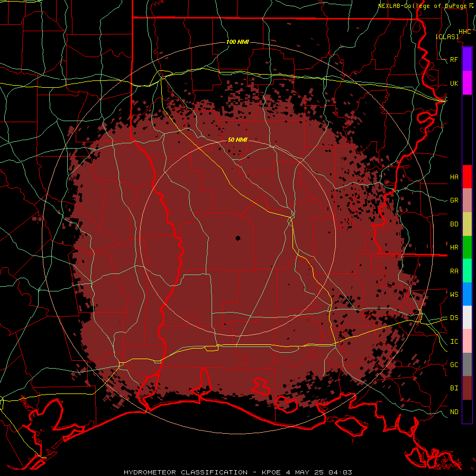The height and width of the screenshot is (476, 476).
Task: Click the GR legend label
Action: pyautogui.click(x=454, y=200)
